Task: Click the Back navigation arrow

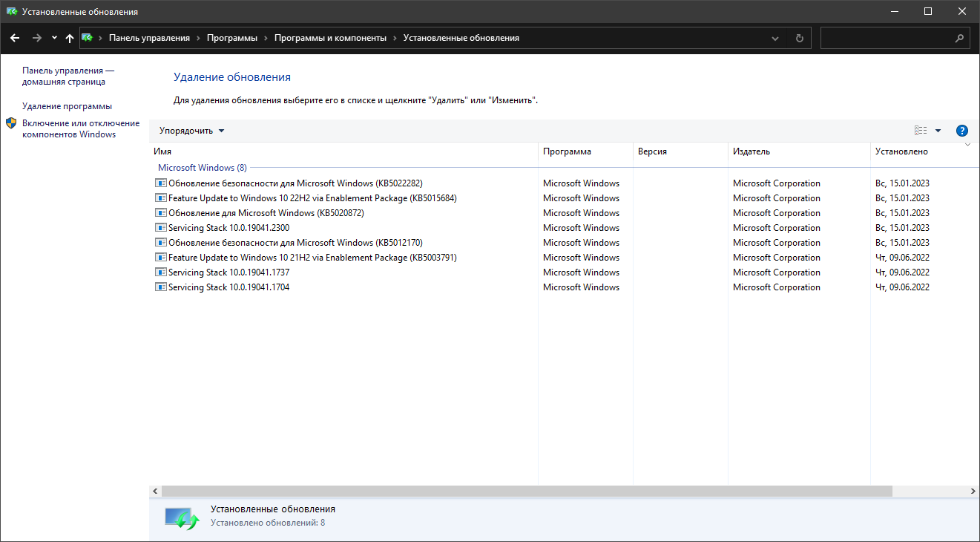Action: [15, 38]
